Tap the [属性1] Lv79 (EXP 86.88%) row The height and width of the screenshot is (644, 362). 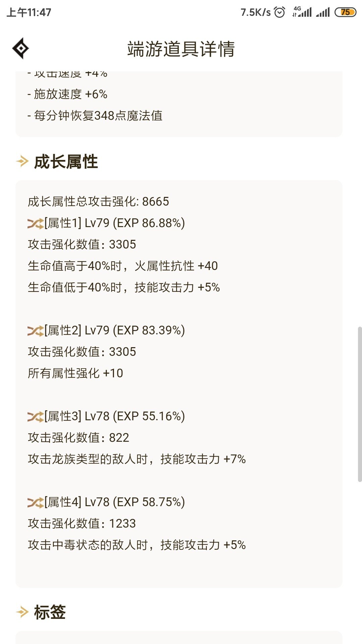106,223
